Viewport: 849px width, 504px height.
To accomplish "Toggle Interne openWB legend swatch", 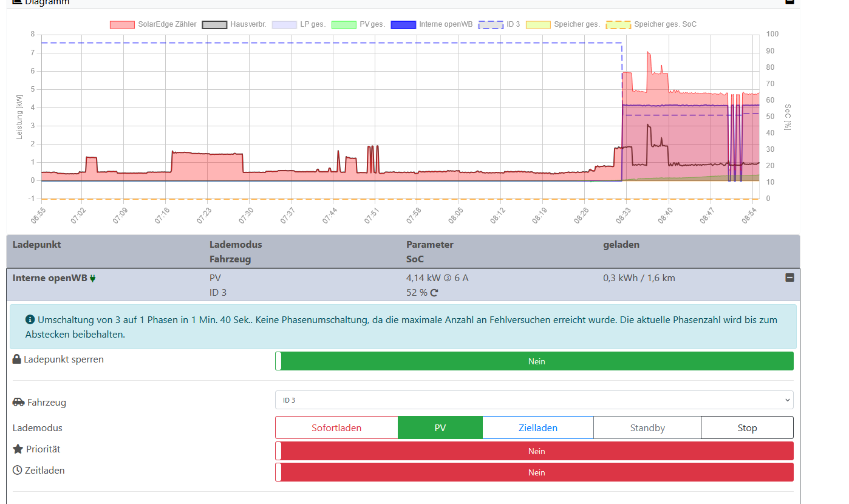I will coord(404,25).
